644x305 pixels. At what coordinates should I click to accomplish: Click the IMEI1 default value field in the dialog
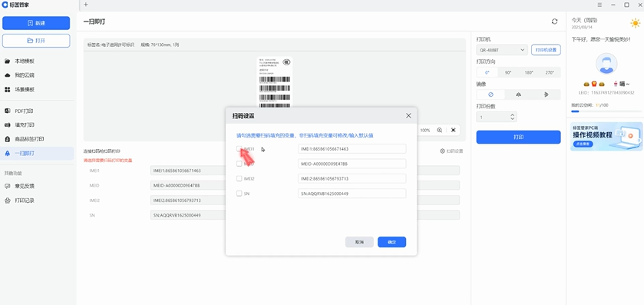(x=352, y=149)
